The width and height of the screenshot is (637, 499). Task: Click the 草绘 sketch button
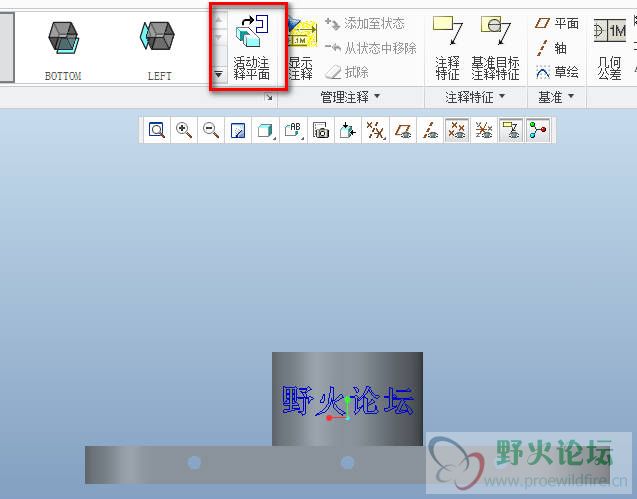[x=557, y=72]
